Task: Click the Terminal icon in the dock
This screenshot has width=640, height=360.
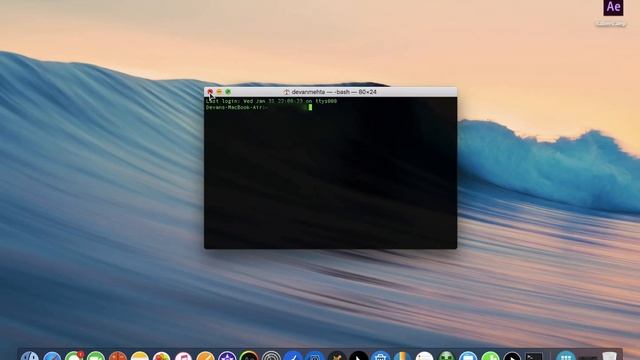Action: click(x=534, y=356)
